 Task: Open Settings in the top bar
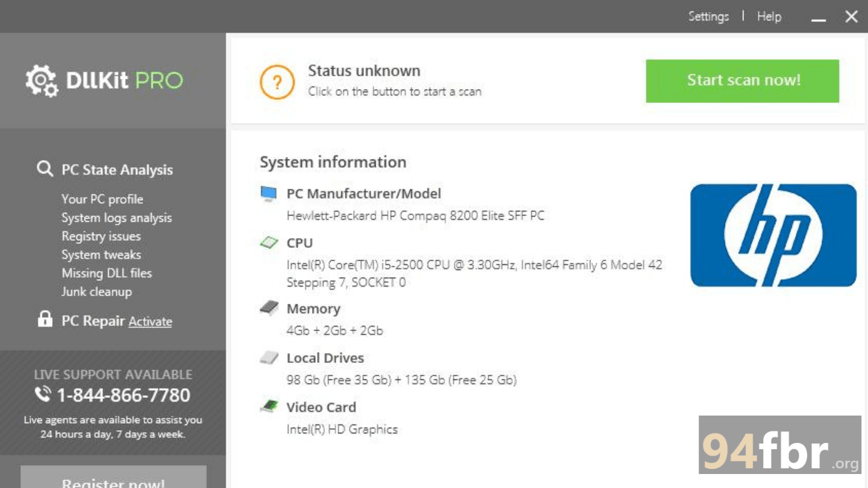(x=709, y=17)
